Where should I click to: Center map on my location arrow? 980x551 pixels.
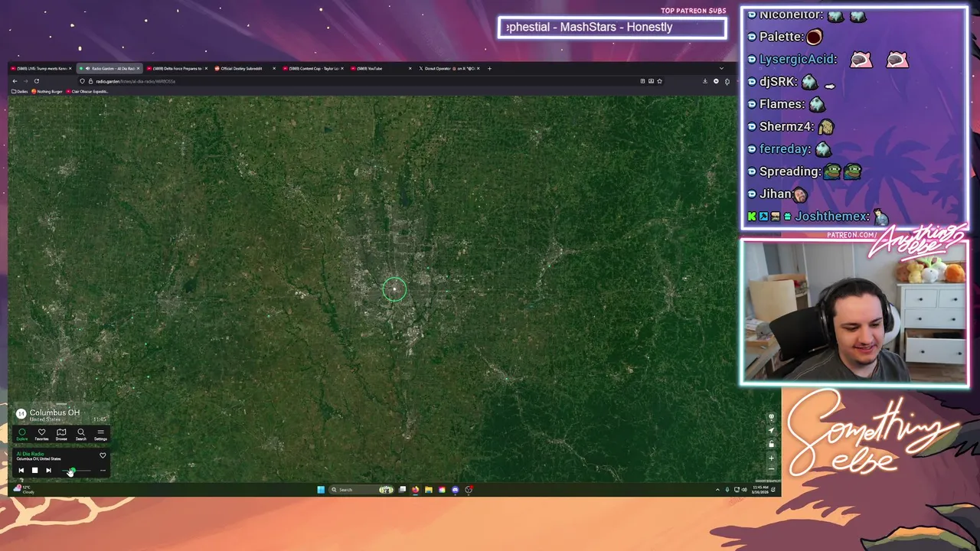(x=771, y=431)
